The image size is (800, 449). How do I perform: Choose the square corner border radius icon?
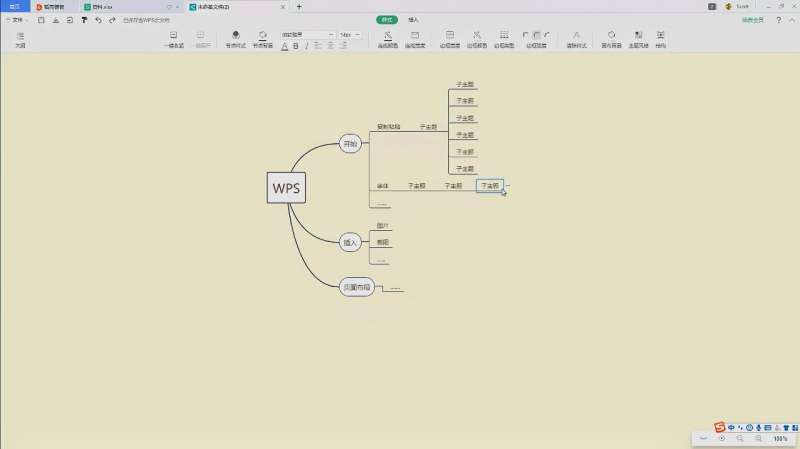pos(526,35)
